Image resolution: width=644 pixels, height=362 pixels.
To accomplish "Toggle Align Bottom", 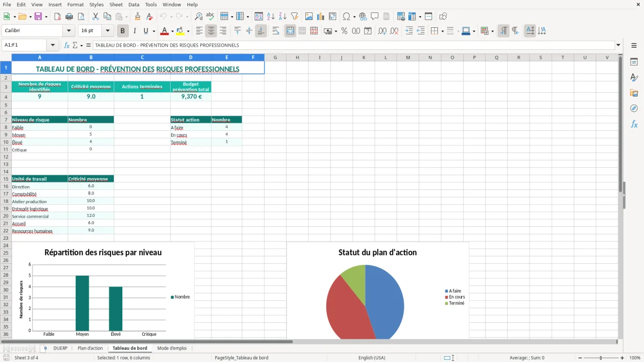I will tap(261, 31).
